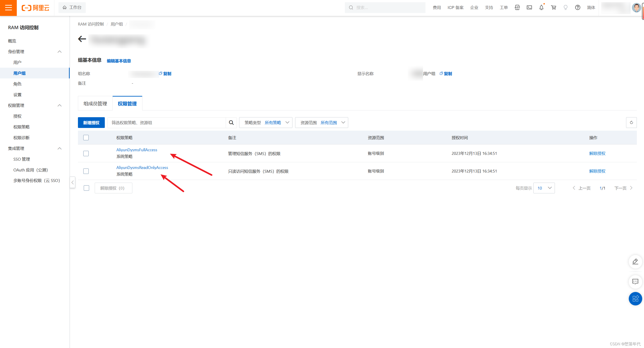Refresh the permissions list
The width and height of the screenshot is (644, 348).
tap(631, 123)
